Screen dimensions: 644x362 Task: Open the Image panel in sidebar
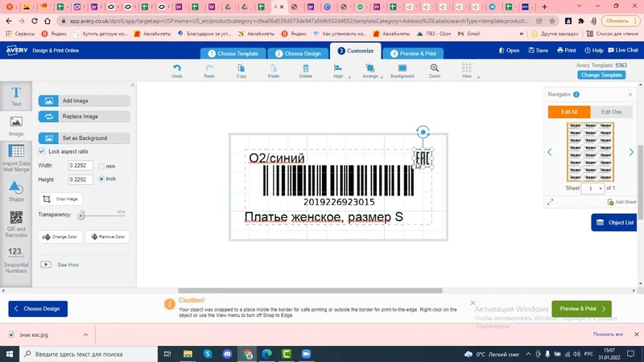coord(16,126)
